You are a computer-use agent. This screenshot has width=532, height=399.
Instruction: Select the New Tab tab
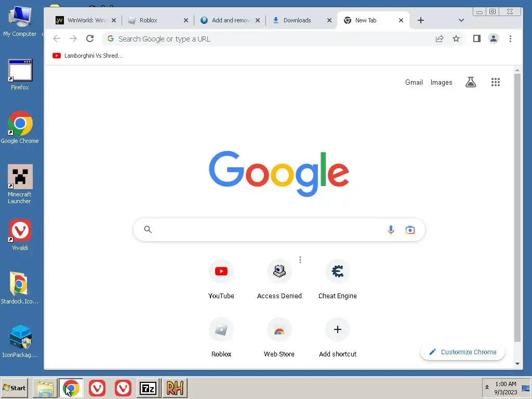pyautogui.click(x=373, y=20)
